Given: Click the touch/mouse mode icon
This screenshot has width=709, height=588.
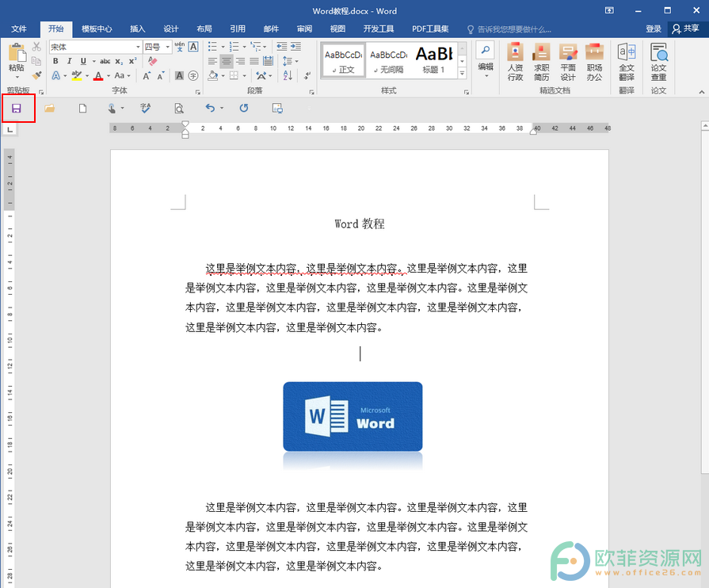Looking at the screenshot, I should pyautogui.click(x=112, y=109).
